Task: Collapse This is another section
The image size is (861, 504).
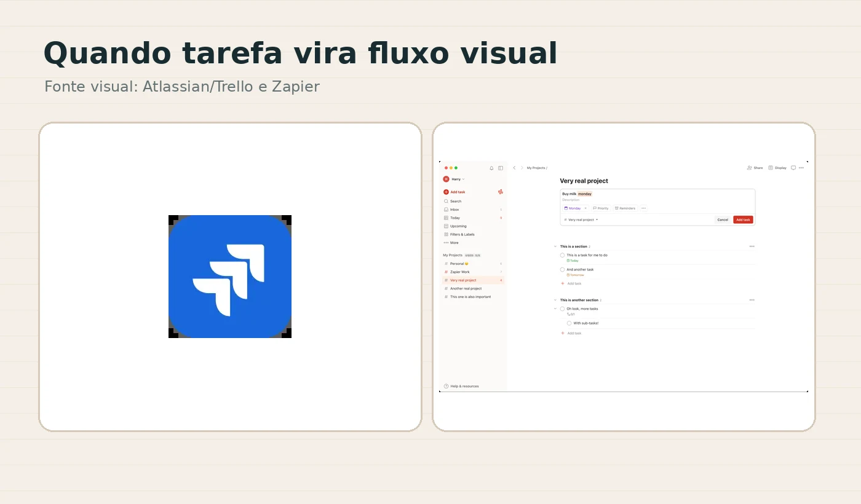Action: pos(555,300)
